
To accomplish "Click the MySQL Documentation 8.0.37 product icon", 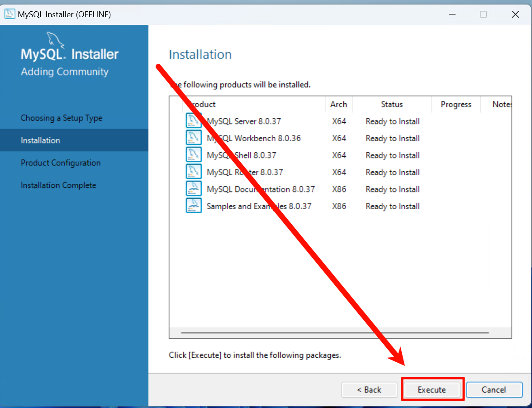I will 194,188.
